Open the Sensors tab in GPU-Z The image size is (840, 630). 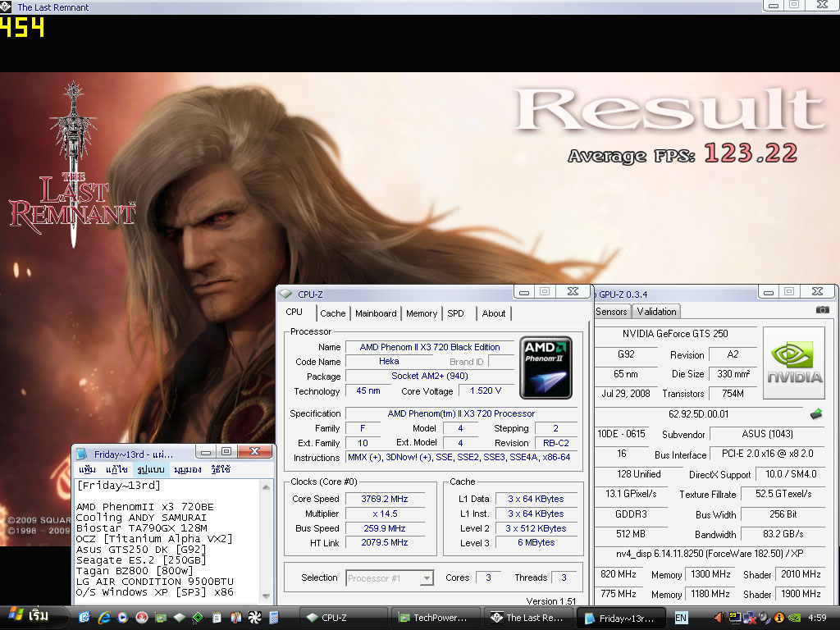pyautogui.click(x=611, y=312)
